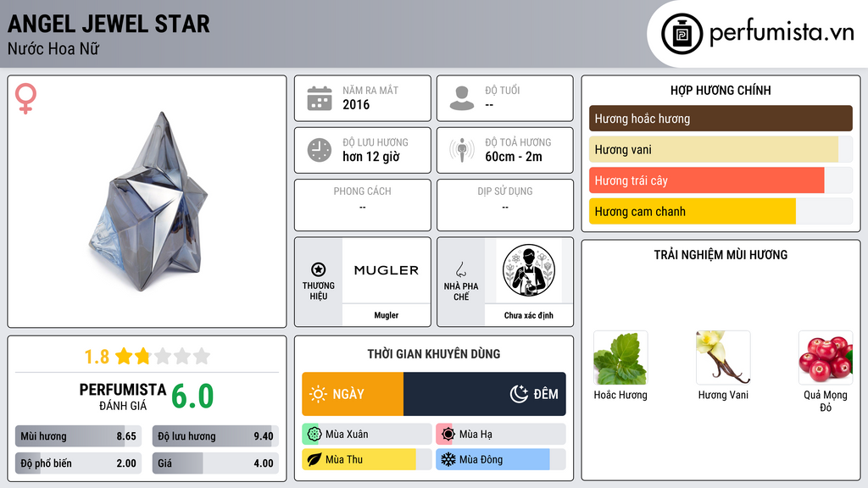Click the star badge icon above Thương hiệu
868x488 pixels.
point(319,269)
